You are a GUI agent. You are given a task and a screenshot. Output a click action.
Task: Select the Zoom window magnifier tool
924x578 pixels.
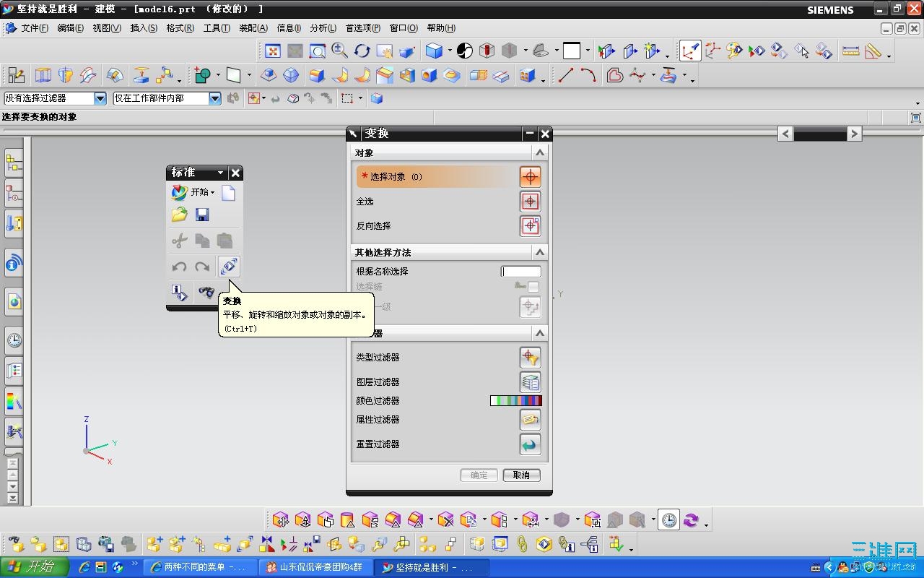click(x=317, y=51)
